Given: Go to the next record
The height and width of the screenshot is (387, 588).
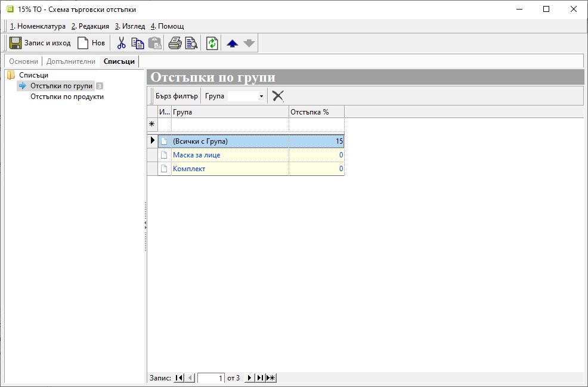Looking at the screenshot, I should [249, 378].
